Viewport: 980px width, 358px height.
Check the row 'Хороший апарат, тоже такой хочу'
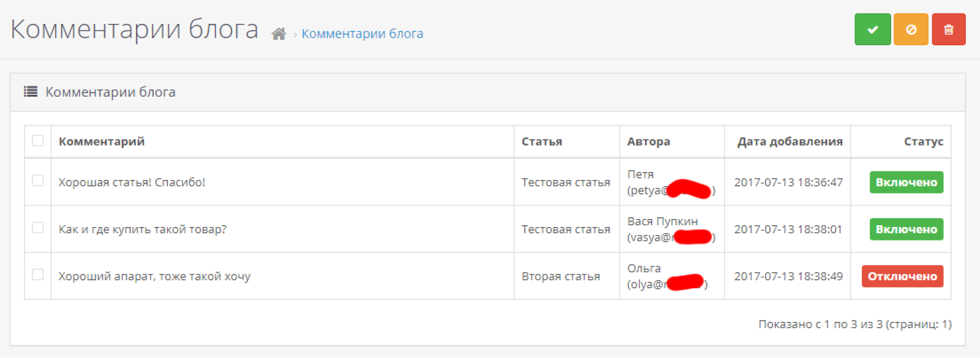pos(38,275)
